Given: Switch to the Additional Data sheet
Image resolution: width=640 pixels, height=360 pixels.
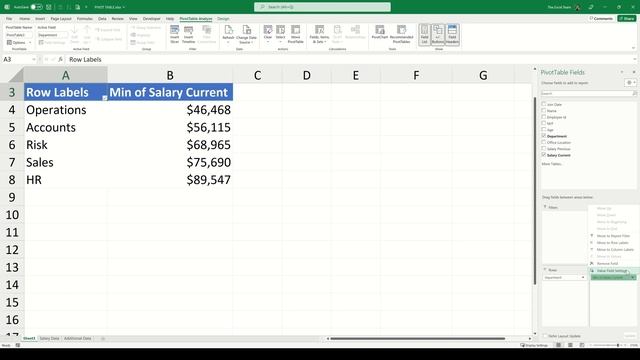Looking at the screenshot, I should click(78, 338).
